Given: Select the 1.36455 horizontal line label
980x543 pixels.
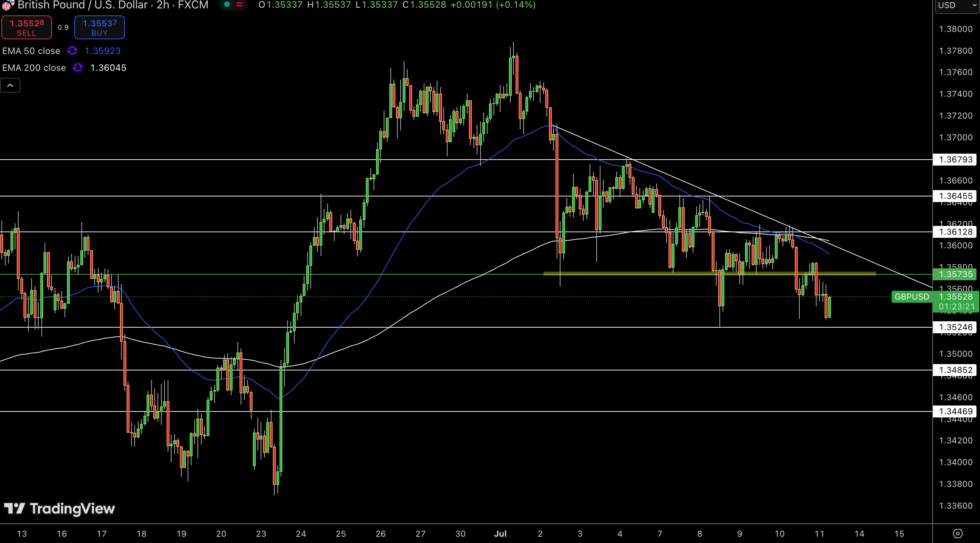Looking at the screenshot, I should [955, 196].
